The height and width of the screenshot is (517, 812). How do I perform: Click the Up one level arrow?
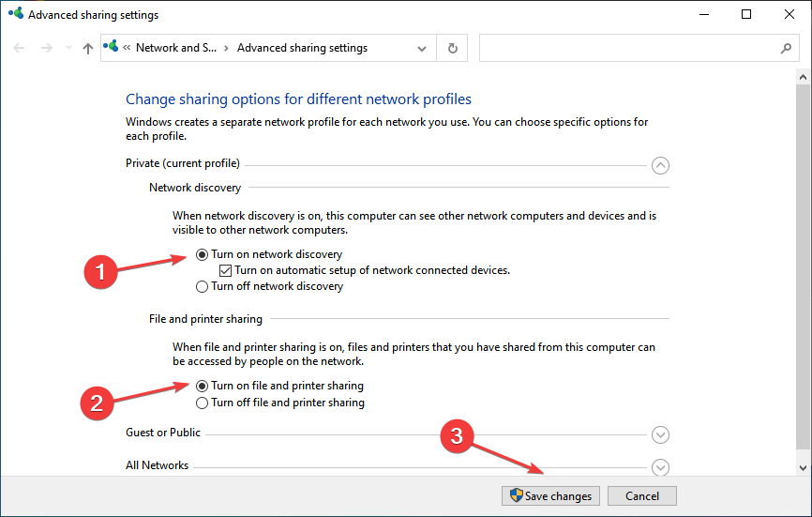pos(88,48)
